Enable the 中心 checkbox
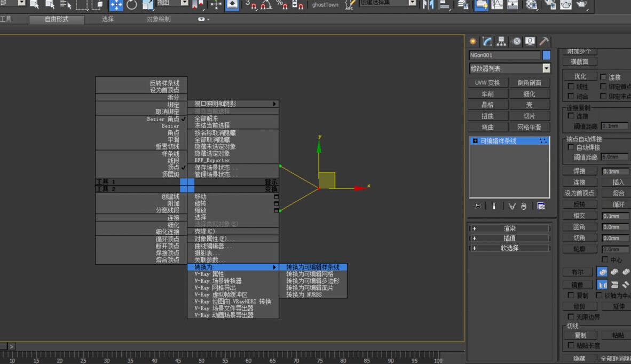 click(x=605, y=259)
